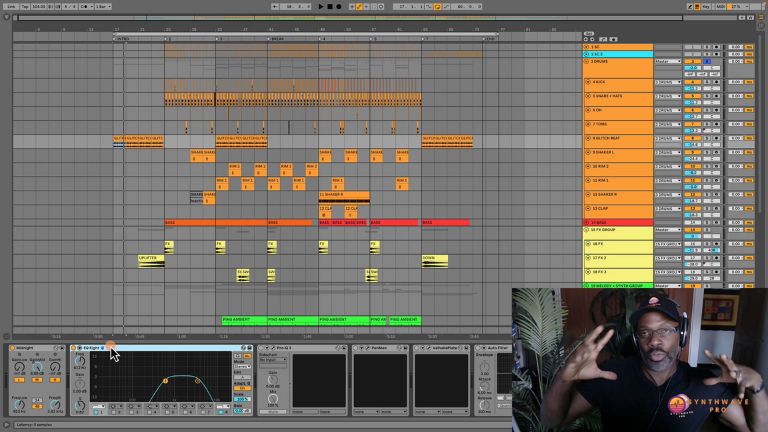Disable EQ Eight band 1 activator
The height and width of the screenshot is (432, 768).
[96, 412]
